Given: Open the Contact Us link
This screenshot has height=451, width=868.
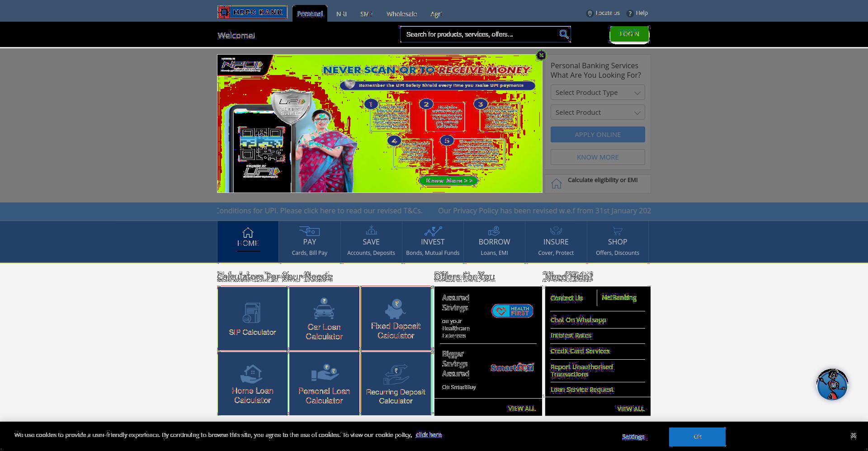Looking at the screenshot, I should pyautogui.click(x=566, y=298).
